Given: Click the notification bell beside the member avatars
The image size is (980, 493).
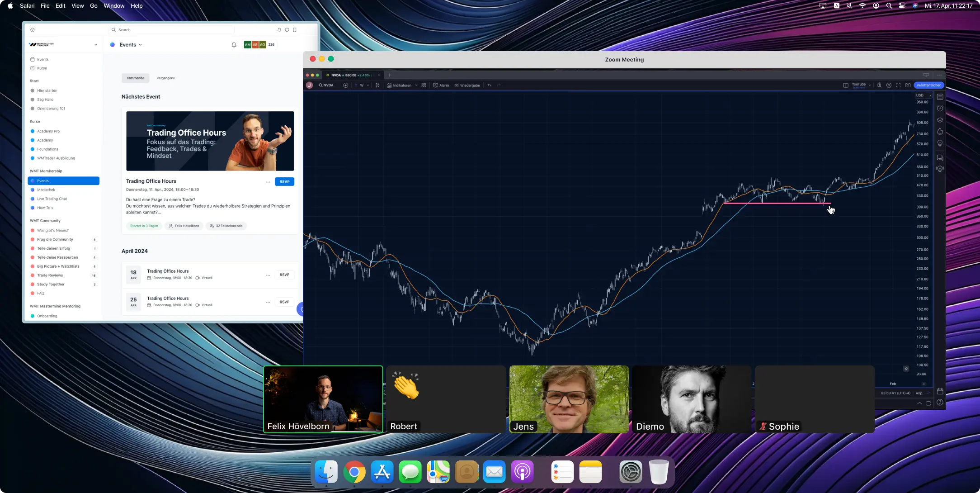Looking at the screenshot, I should 234,45.
